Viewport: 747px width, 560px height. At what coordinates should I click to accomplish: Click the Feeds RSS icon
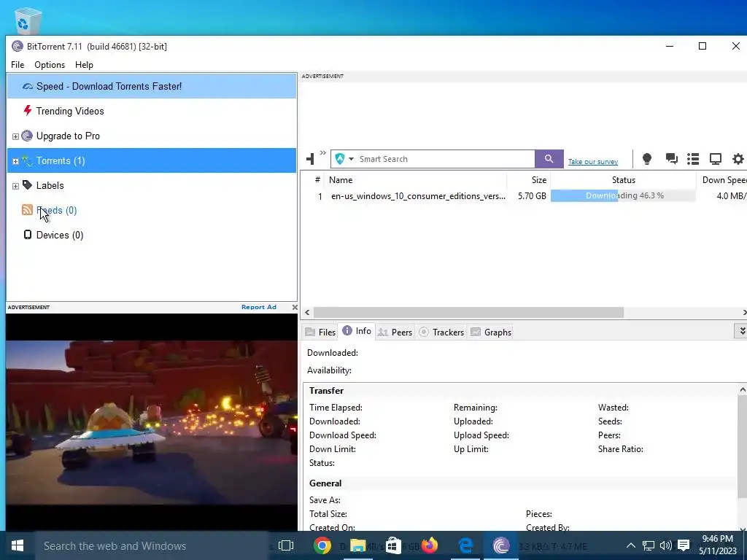[x=27, y=209]
